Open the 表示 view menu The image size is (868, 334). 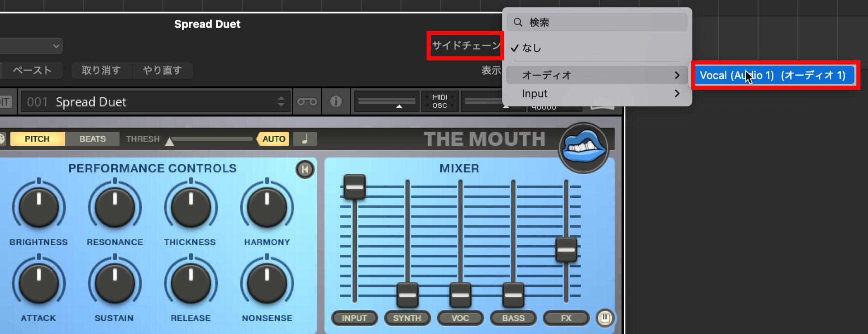(491, 71)
